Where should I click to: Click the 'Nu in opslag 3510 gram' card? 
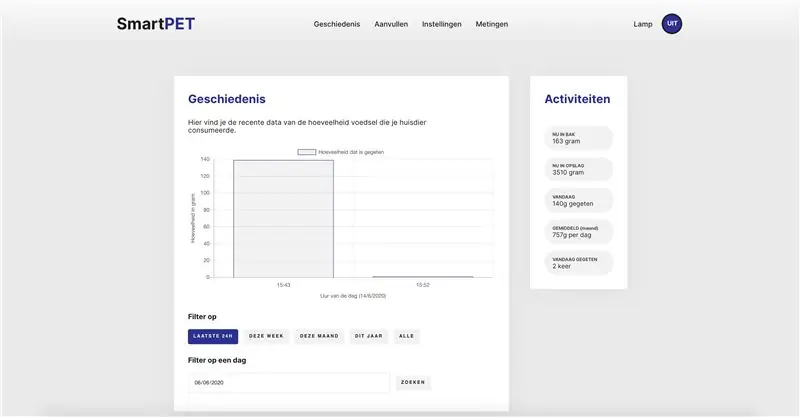[579, 169]
